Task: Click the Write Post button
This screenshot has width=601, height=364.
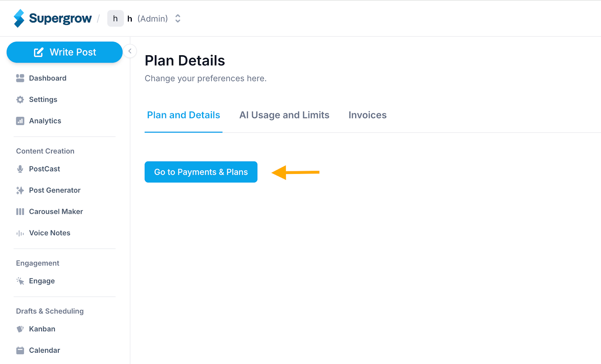Action: click(65, 52)
